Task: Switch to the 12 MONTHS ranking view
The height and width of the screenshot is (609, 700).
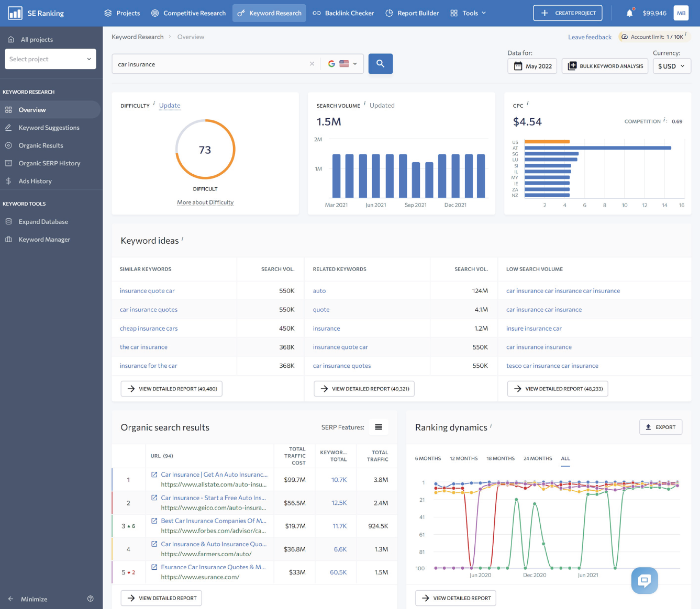Action: (463, 458)
